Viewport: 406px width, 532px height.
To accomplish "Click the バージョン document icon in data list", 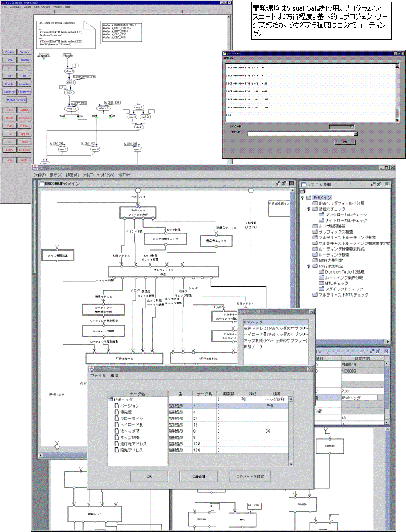I will (117, 406).
